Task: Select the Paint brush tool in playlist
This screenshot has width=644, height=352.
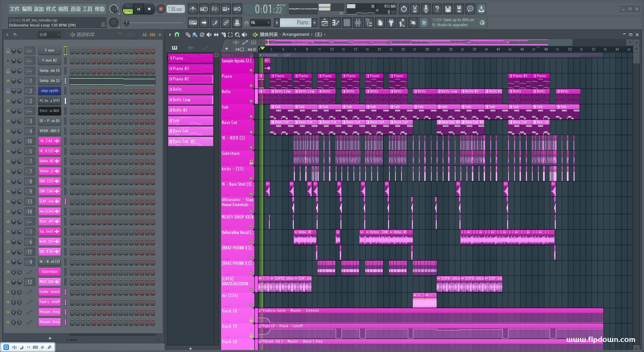Action: point(195,35)
